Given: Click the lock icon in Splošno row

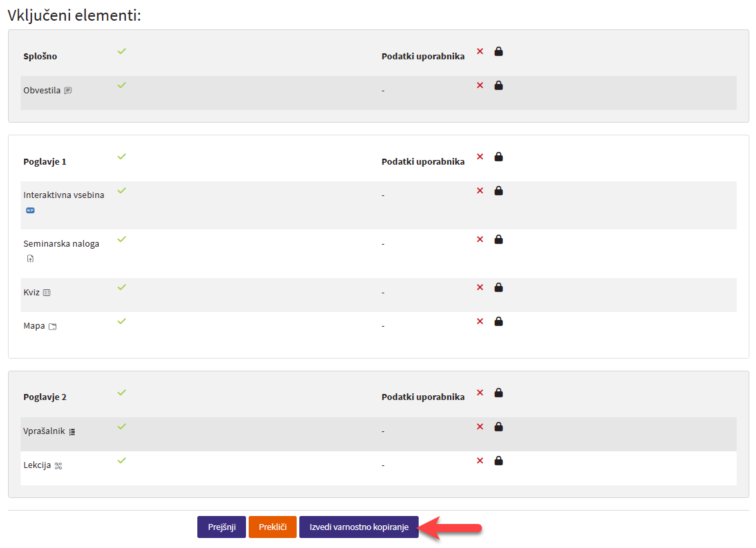Looking at the screenshot, I should (499, 51).
